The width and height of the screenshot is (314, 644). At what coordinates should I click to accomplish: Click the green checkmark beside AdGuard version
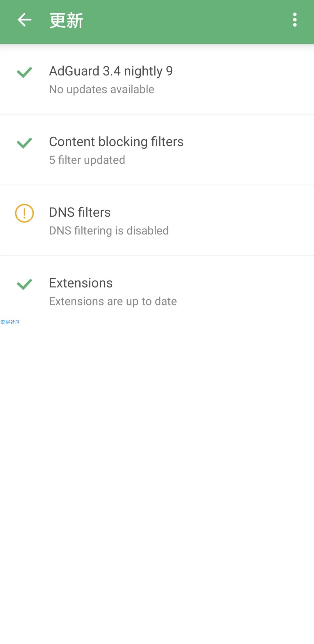point(24,72)
